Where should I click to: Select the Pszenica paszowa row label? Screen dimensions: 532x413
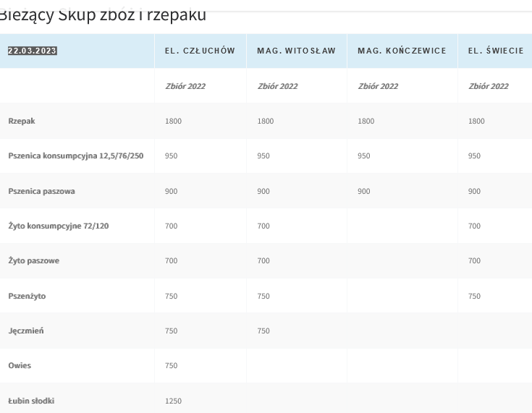[x=41, y=191]
